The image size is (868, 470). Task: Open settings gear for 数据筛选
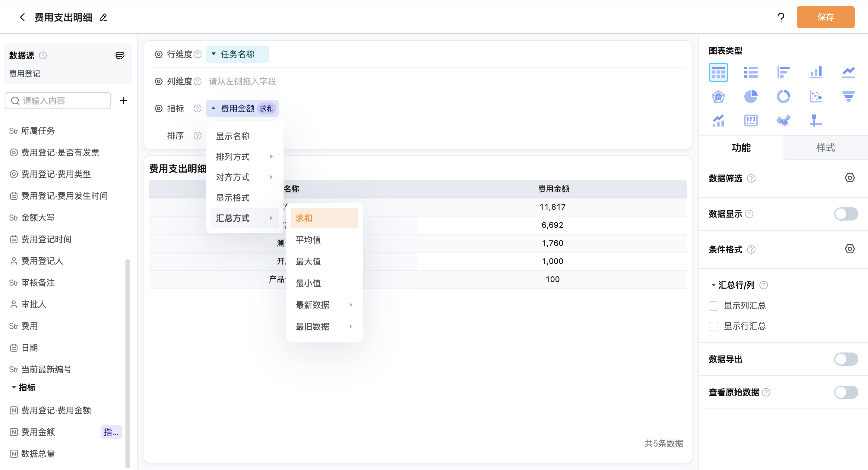(x=850, y=178)
